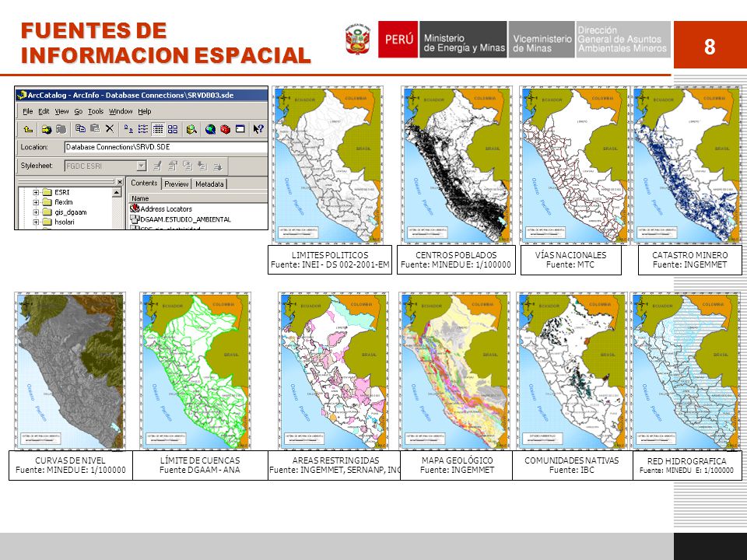This screenshot has height=560, width=747.
Task: Click the ArcCatalog title bar application icon
Action: [22, 95]
